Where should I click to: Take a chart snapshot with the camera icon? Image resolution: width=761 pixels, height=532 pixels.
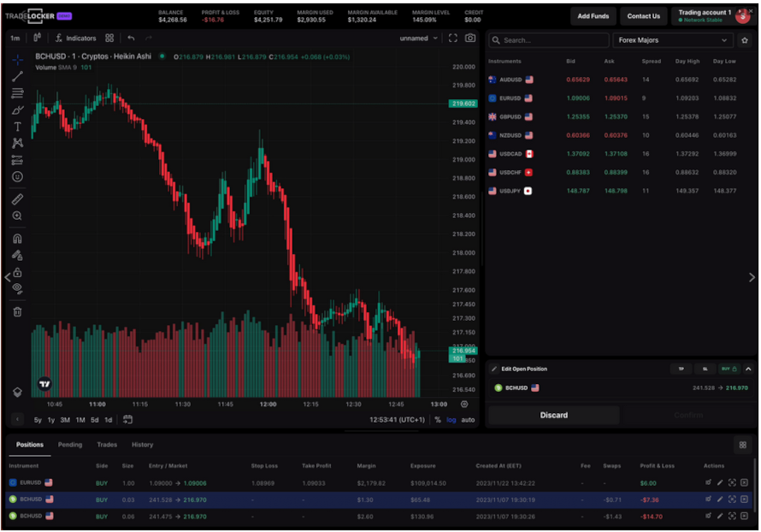tap(470, 38)
